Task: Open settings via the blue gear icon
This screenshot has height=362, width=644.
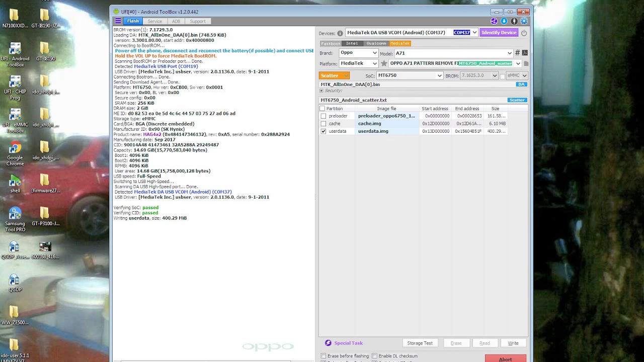Action: [524, 21]
